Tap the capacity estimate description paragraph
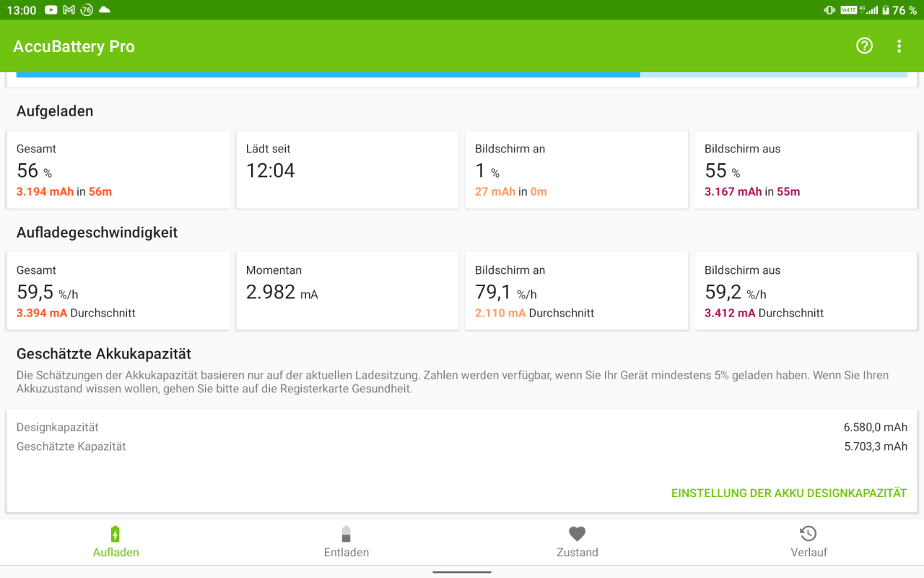Image resolution: width=924 pixels, height=578 pixels. click(453, 382)
